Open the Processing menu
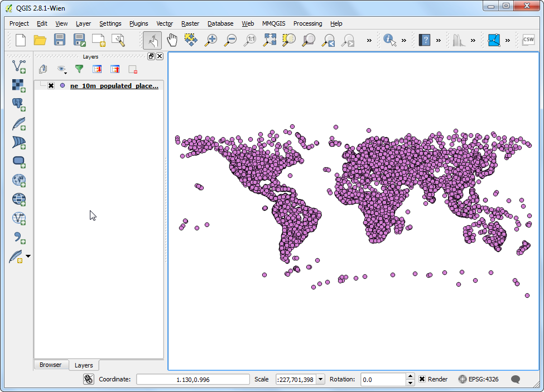 click(308, 23)
